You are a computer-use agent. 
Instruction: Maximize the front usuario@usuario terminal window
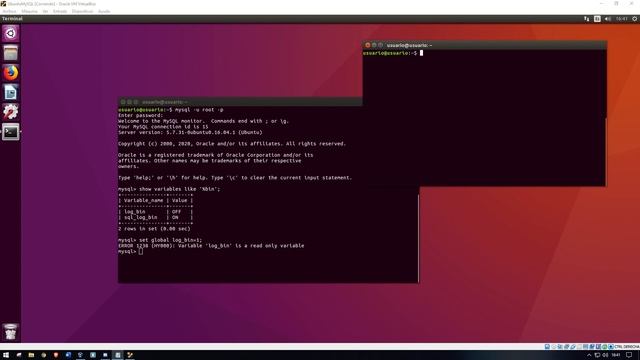(381, 45)
